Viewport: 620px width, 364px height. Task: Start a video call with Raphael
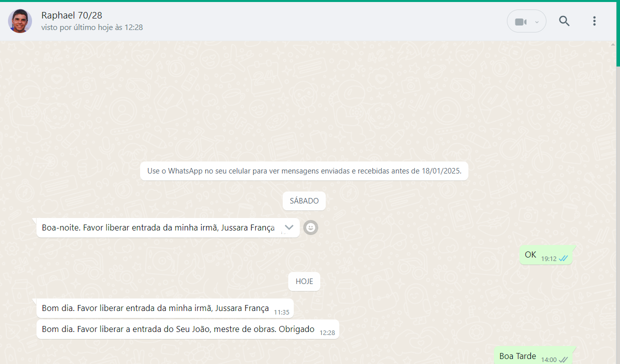pos(520,21)
